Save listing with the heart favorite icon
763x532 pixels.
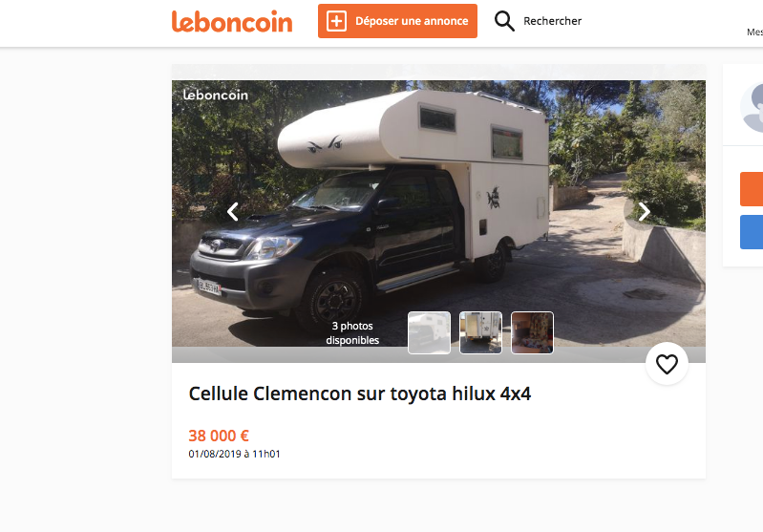pos(667,364)
